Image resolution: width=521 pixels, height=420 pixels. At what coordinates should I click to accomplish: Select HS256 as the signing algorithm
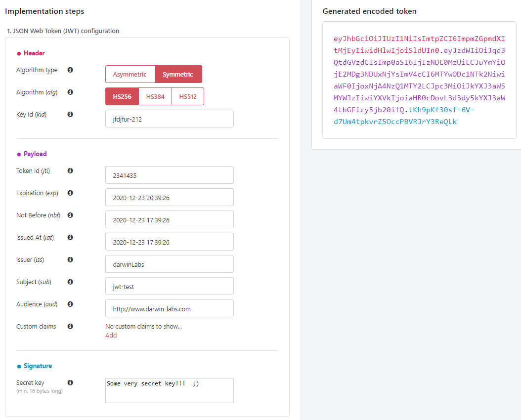click(122, 96)
